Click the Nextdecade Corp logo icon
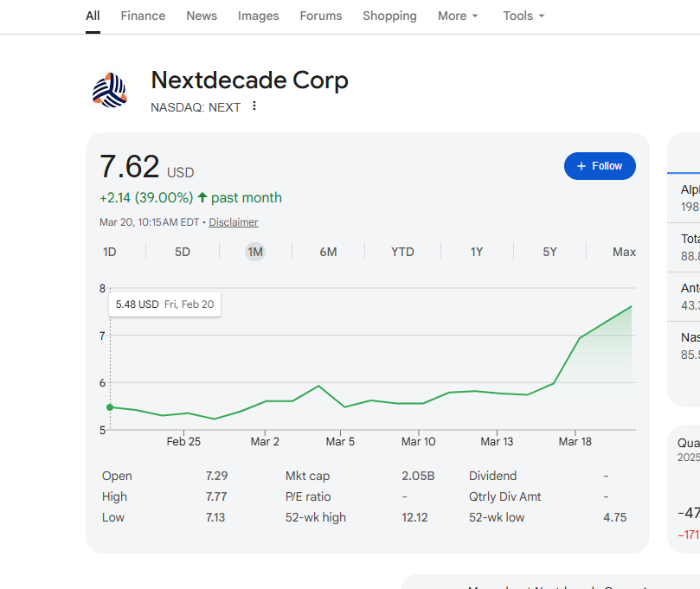Image resolution: width=700 pixels, height=589 pixels. (110, 91)
